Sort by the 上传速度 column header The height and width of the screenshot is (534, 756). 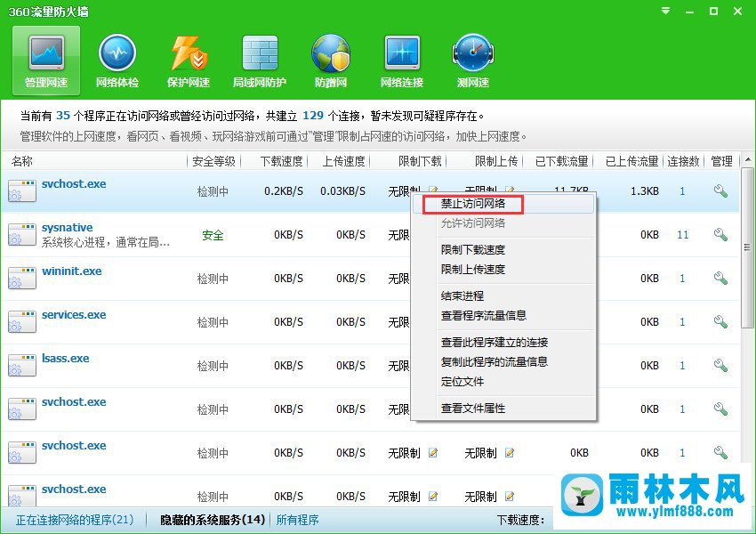click(x=344, y=161)
